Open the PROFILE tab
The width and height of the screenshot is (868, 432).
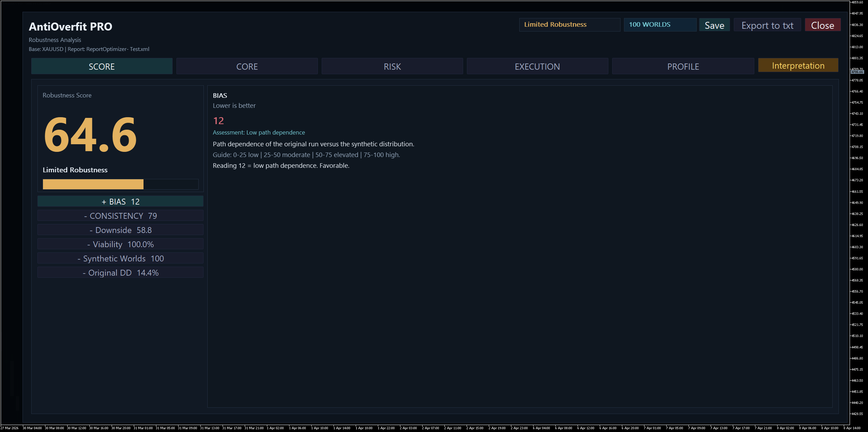click(683, 66)
